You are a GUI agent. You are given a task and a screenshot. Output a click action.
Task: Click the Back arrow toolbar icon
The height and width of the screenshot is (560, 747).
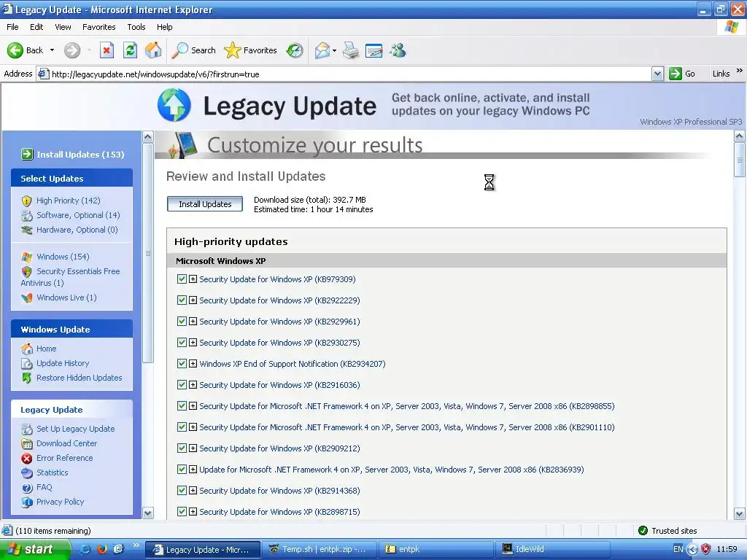15,50
